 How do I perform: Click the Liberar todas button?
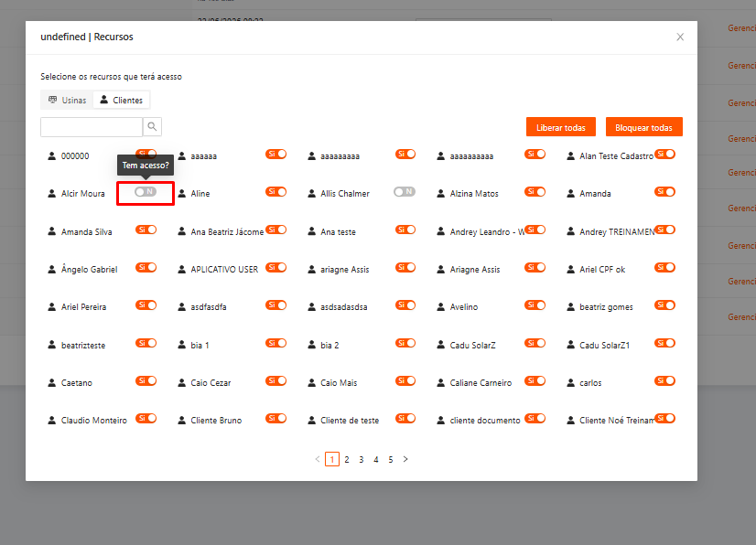[561, 127]
